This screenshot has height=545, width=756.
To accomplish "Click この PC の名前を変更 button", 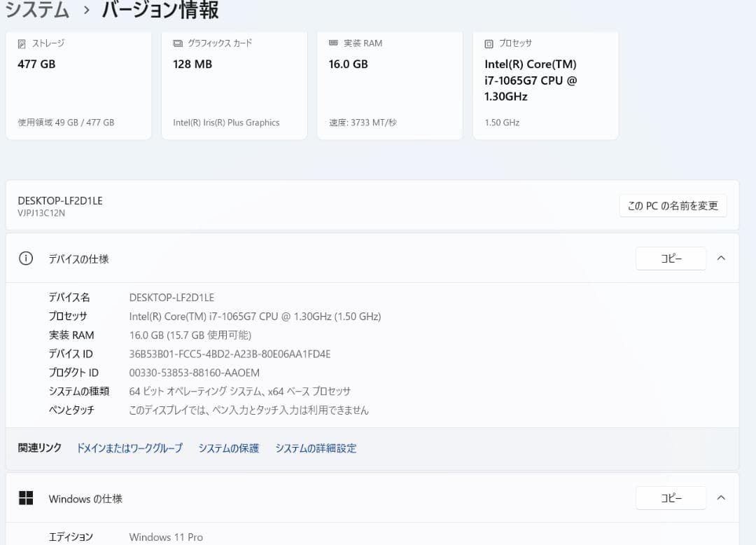I will 673,206.
